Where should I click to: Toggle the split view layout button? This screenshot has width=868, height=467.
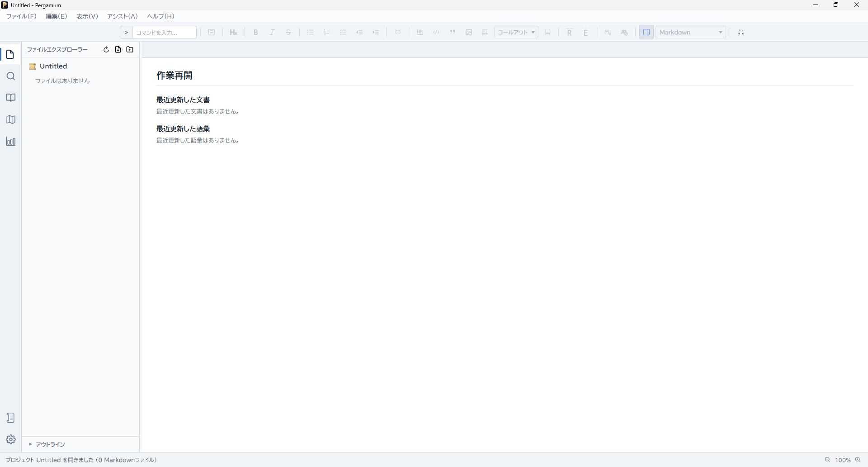pyautogui.click(x=646, y=32)
